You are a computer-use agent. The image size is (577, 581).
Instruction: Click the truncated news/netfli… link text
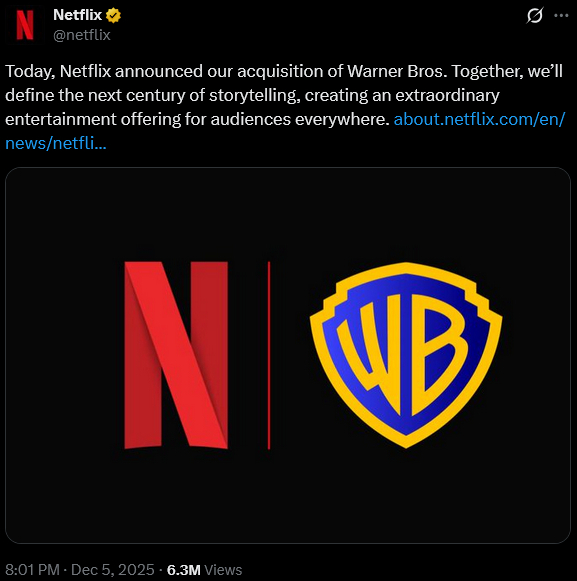(x=56, y=143)
